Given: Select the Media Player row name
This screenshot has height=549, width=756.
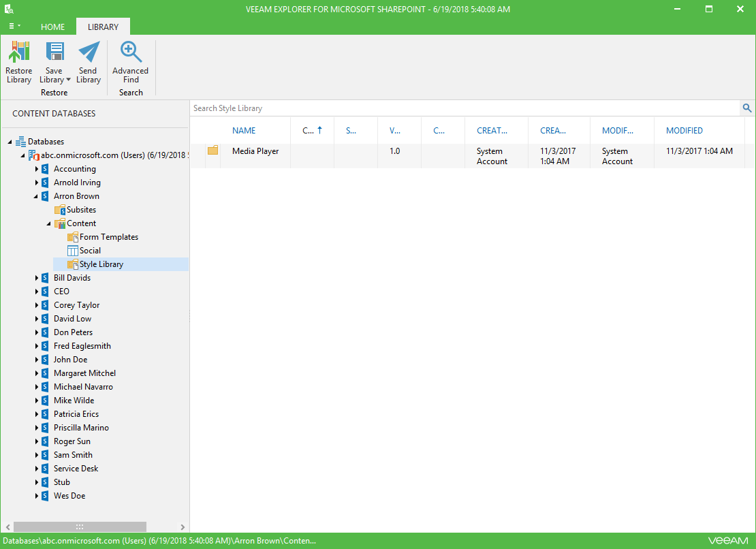Looking at the screenshot, I should [x=255, y=151].
